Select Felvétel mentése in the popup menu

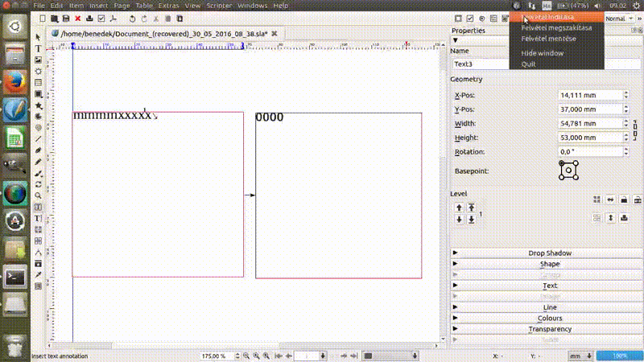pyautogui.click(x=547, y=38)
